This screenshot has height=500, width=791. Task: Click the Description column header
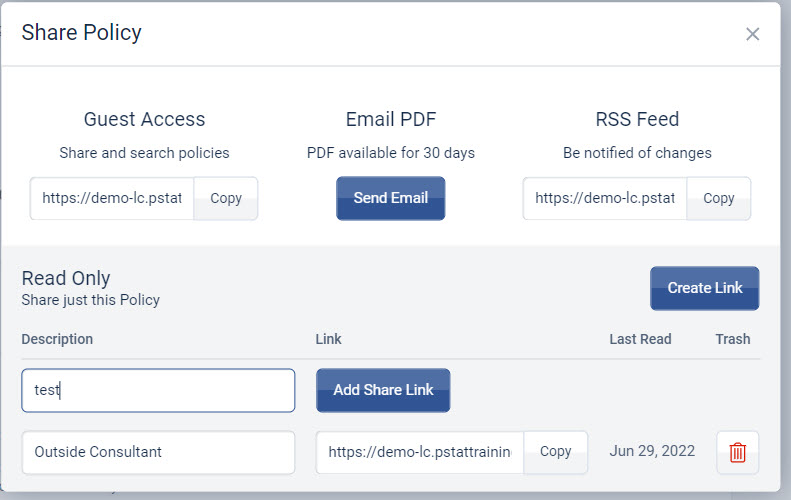click(x=57, y=339)
